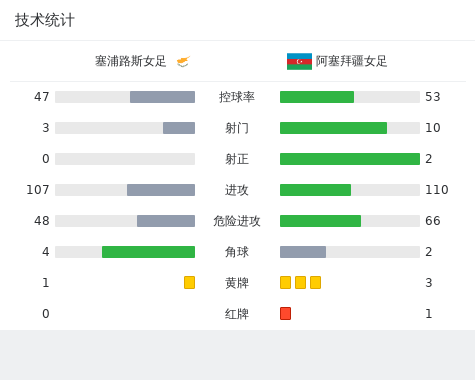The image size is (475, 380).
Task: Click the Cyprus team flag icon
Action: pos(183,61)
